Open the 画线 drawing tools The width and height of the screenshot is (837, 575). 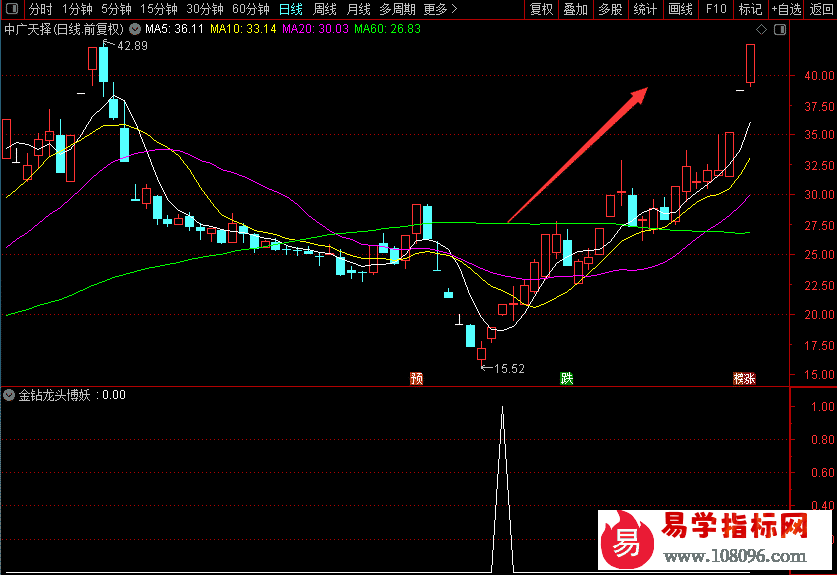(680, 9)
